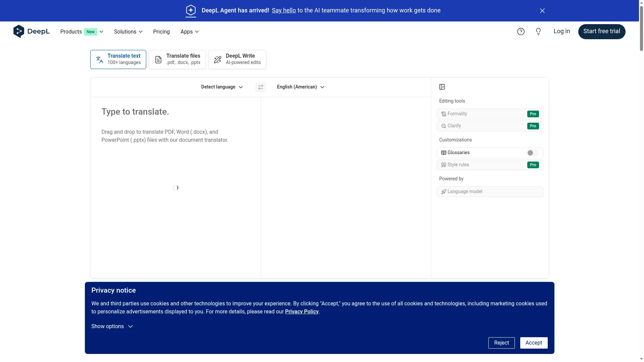Expand Show options in privacy notice
This screenshot has width=644, height=362.
(x=112, y=326)
